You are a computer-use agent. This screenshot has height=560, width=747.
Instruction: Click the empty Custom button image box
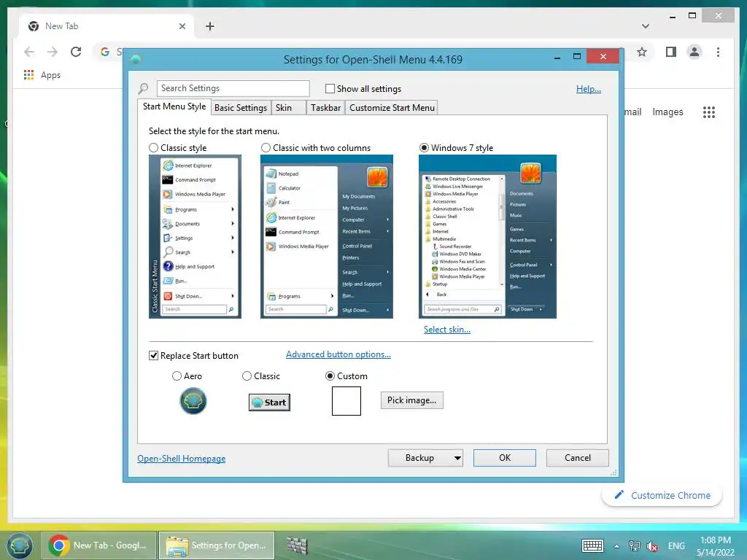[347, 401]
